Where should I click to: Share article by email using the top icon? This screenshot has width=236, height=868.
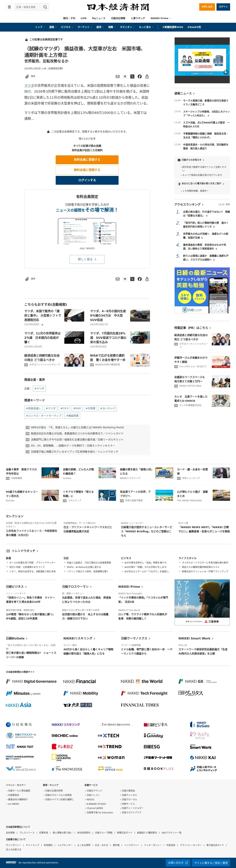pos(117,76)
